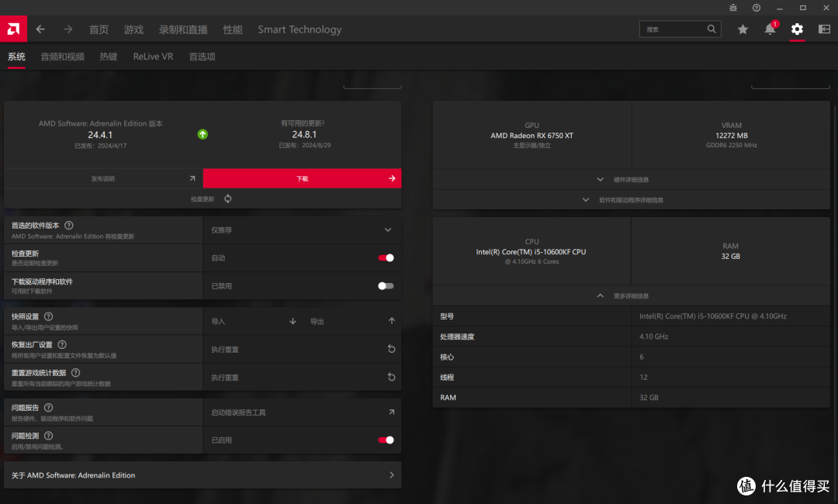Click the 检查更新 text button

203,199
